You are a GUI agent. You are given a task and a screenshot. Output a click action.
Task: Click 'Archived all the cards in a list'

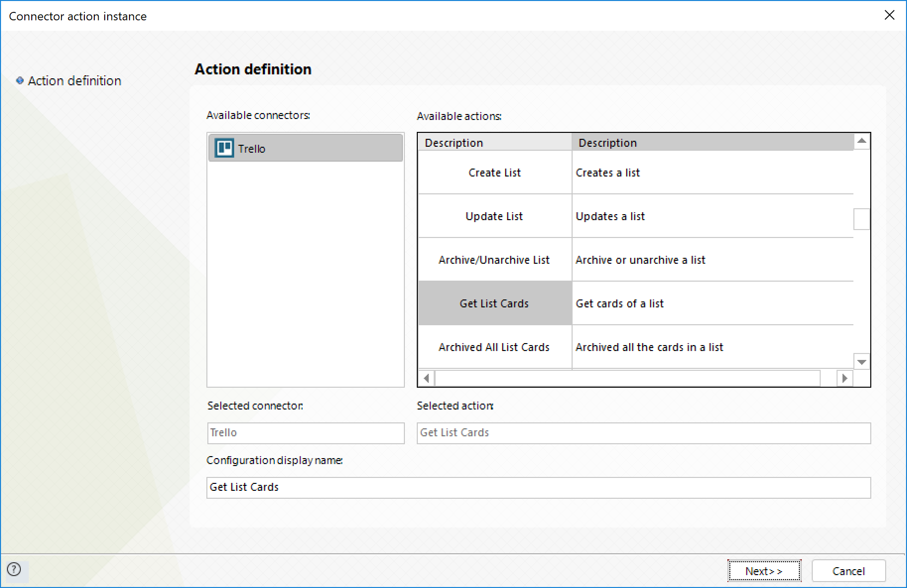(713, 347)
